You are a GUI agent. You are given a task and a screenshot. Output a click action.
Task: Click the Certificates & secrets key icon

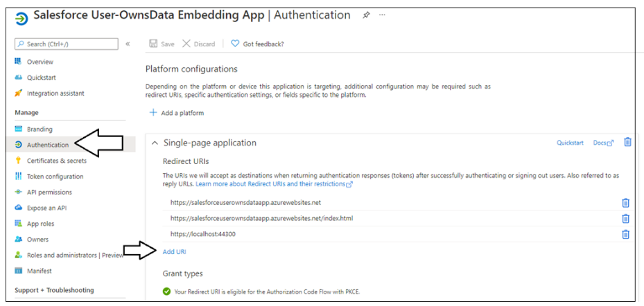pyautogui.click(x=18, y=161)
